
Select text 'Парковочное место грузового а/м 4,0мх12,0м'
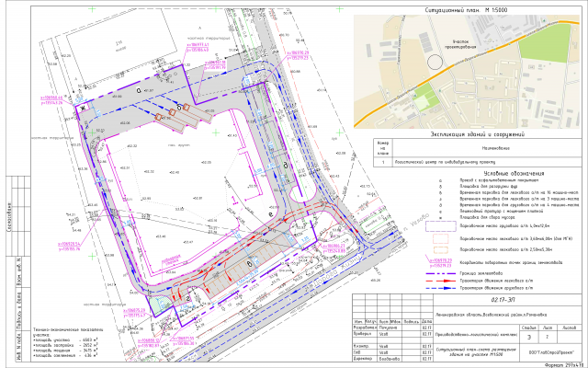(x=503, y=226)
